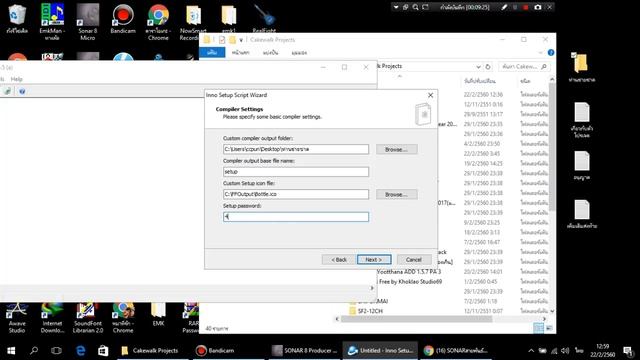Cancel the Inno Setup Script Wizard
Image resolution: width=640 pixels, height=360 pixels.
pos(413,260)
